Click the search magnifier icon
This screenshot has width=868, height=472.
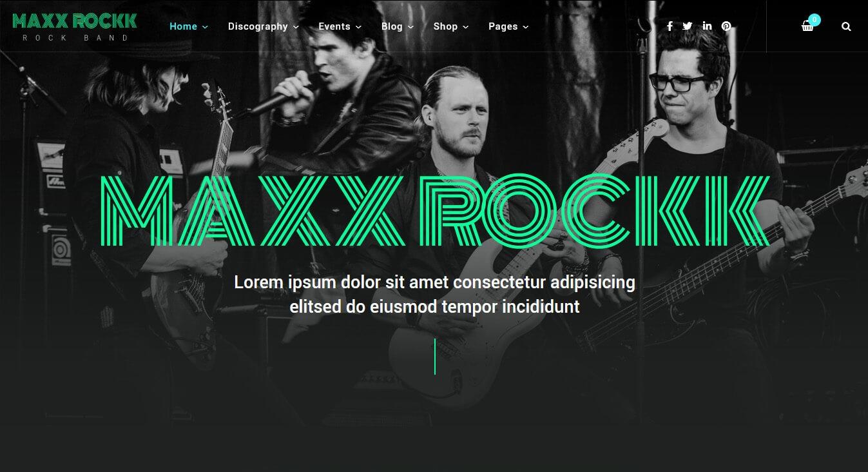[846, 26]
